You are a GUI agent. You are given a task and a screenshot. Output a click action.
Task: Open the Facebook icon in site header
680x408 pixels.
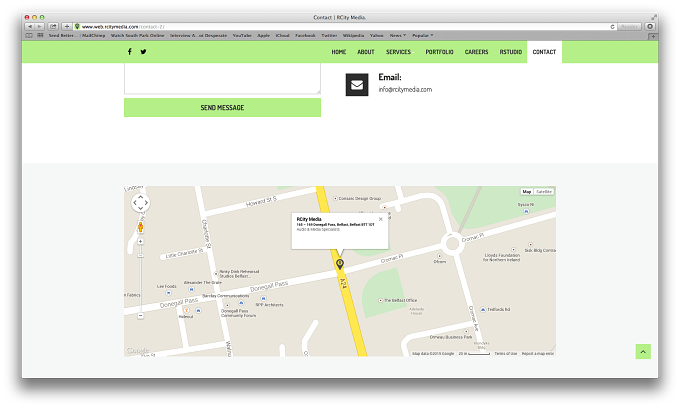coord(129,52)
